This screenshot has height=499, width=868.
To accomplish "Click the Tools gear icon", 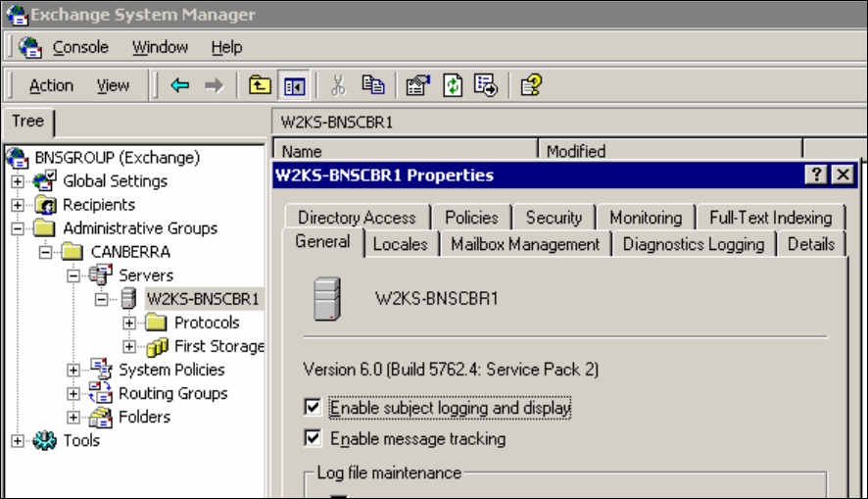I will click(x=44, y=441).
